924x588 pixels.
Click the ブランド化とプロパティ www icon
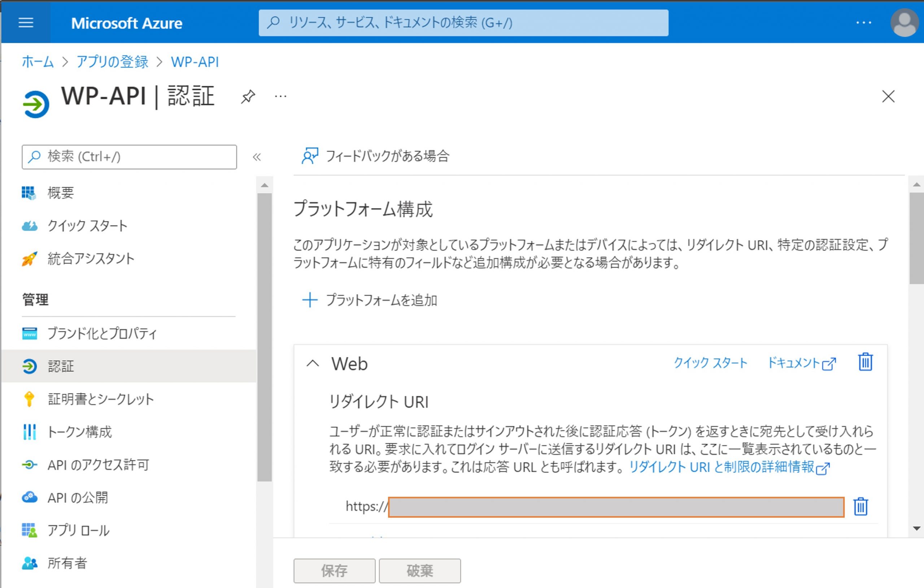tap(30, 334)
